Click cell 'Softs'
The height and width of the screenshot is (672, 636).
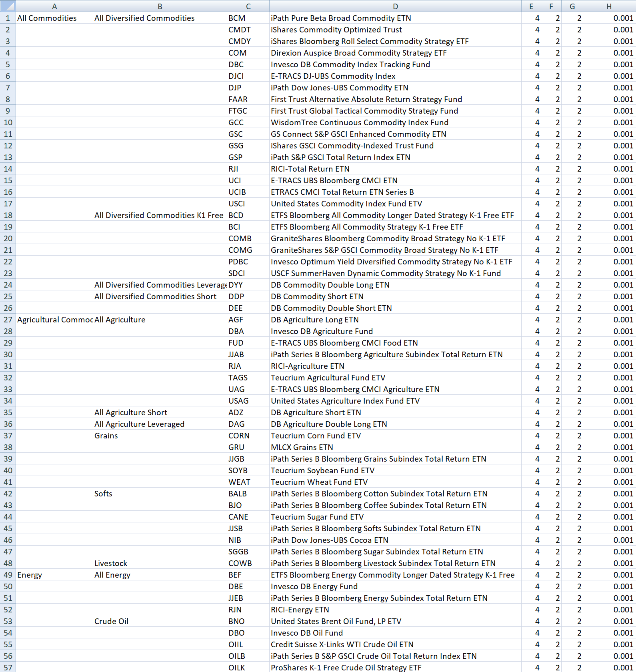click(160, 494)
